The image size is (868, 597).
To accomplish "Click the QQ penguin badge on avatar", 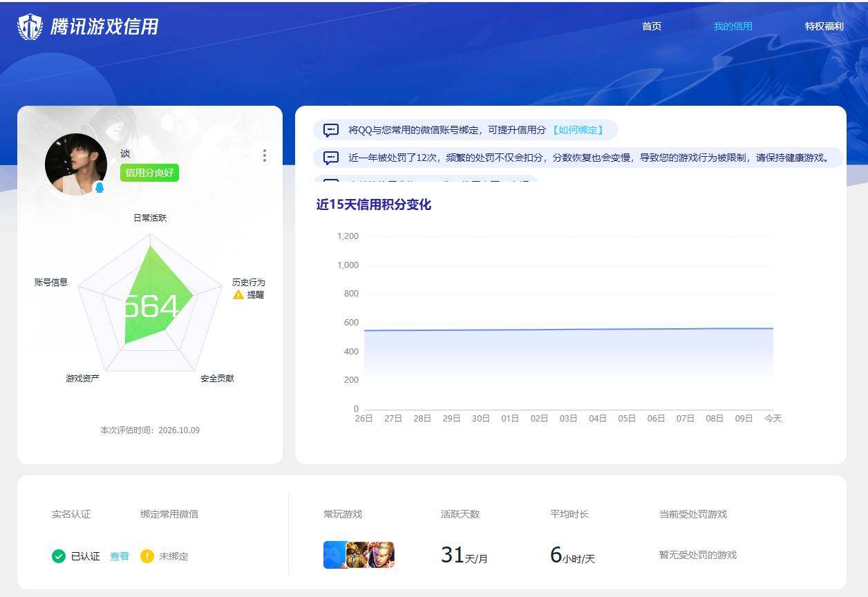I will coord(99,187).
